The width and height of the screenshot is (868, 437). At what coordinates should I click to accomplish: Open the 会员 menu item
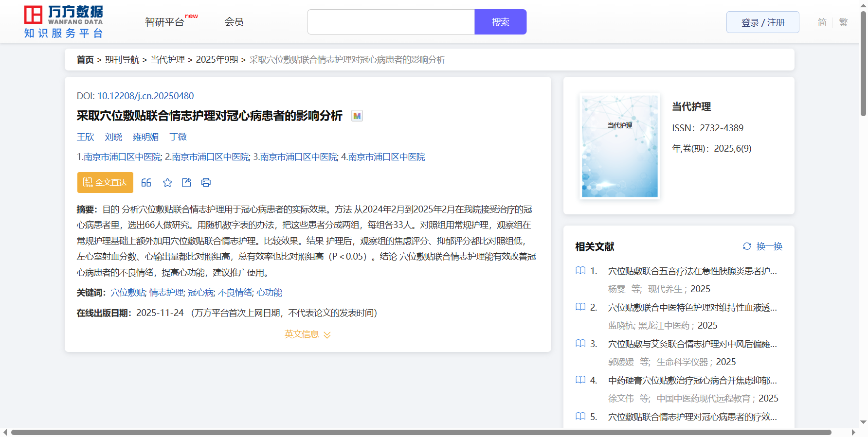(x=234, y=22)
